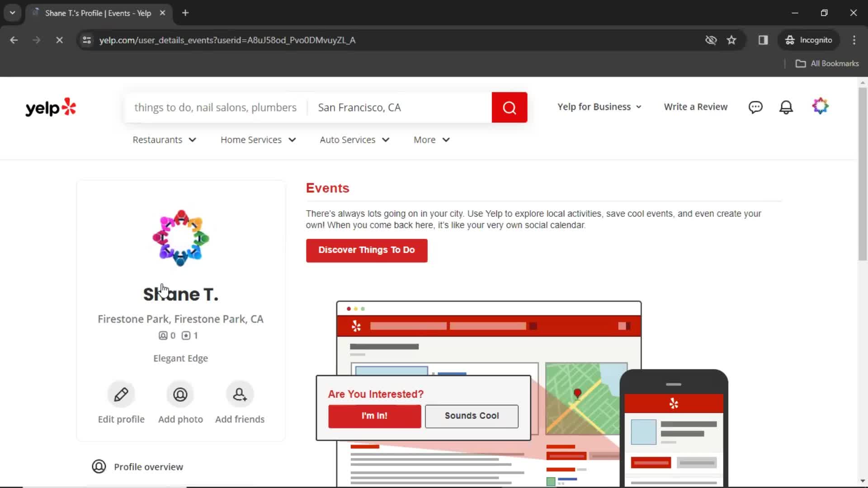This screenshot has width=868, height=488.
Task: Click Write a Review link
Action: (696, 107)
